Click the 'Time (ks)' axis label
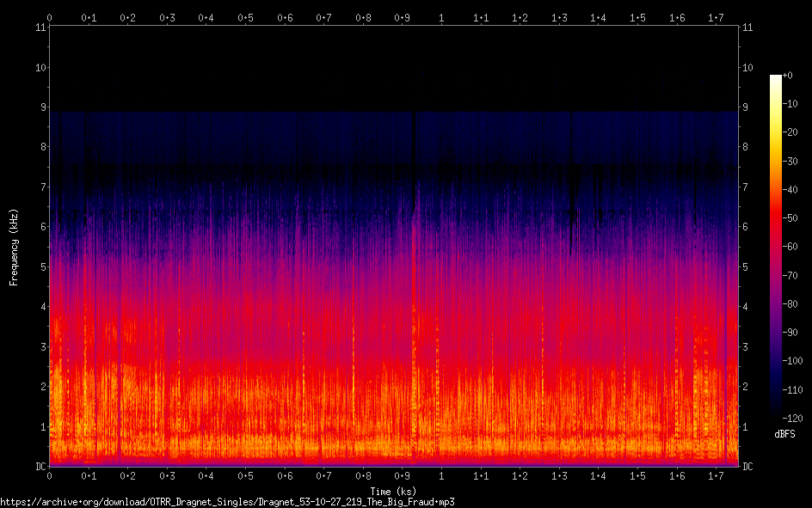The image size is (812, 508). [394, 490]
